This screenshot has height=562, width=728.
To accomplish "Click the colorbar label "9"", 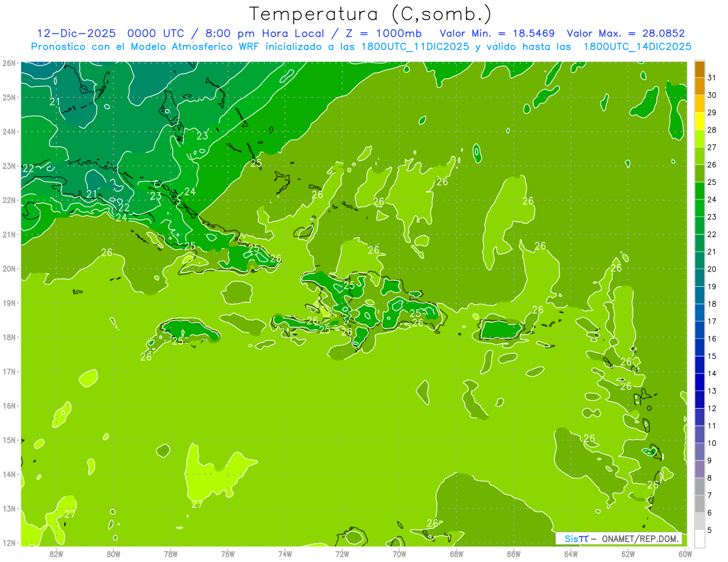I will point(710,461).
